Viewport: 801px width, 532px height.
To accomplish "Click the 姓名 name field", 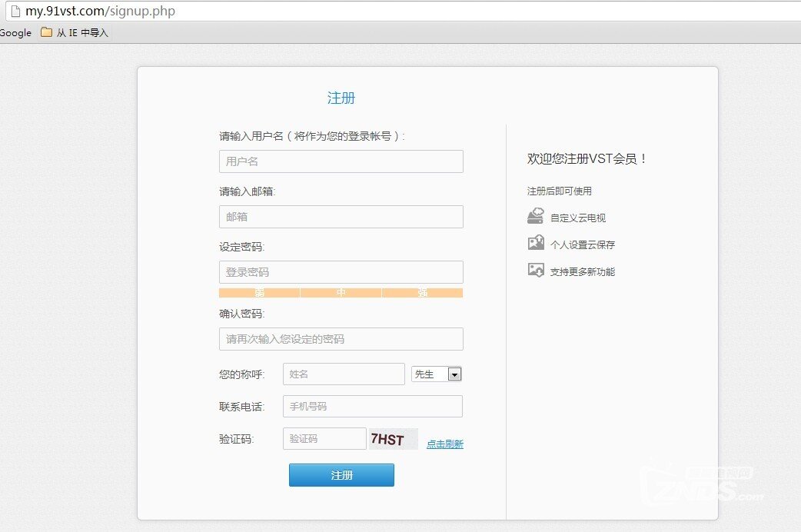I will coord(344,374).
